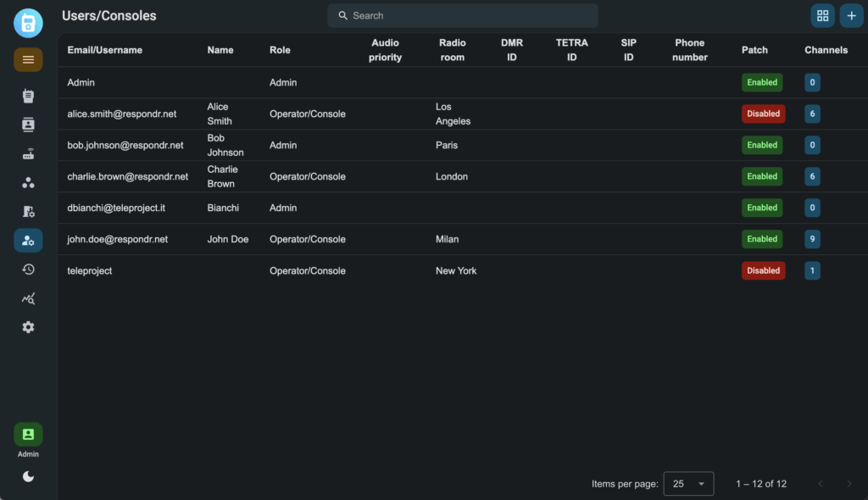The image size is (868, 500).
Task: Open the analytics chart sidebar icon
Action: (x=28, y=298)
